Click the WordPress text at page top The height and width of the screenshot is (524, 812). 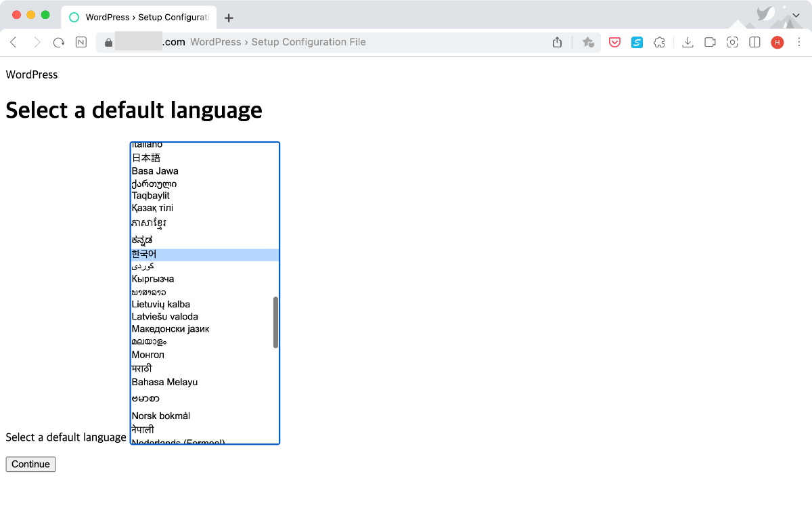32,74
